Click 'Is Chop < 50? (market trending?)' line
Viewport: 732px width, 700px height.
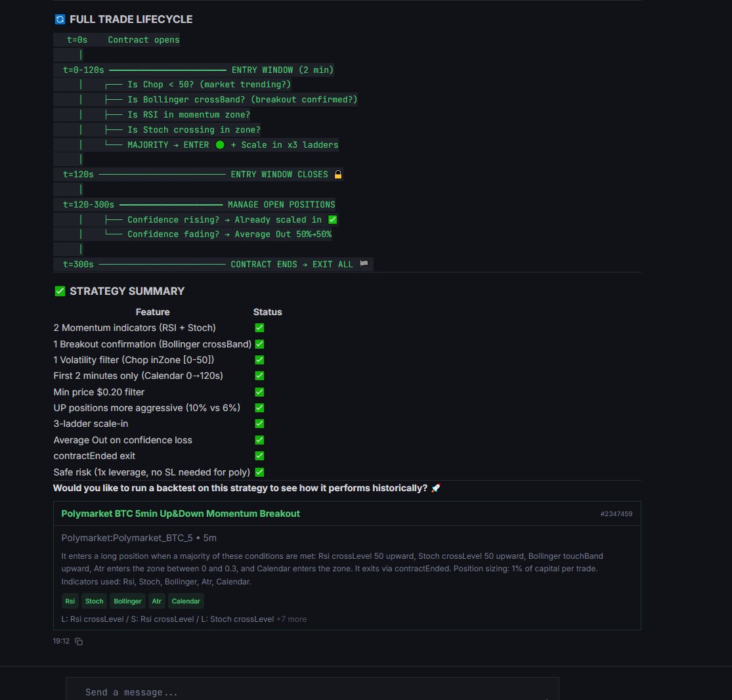pyautogui.click(x=209, y=85)
